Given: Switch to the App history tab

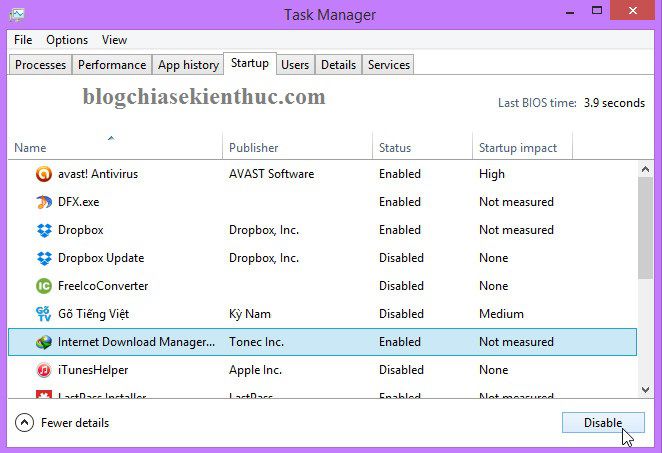Looking at the screenshot, I should (x=188, y=65).
